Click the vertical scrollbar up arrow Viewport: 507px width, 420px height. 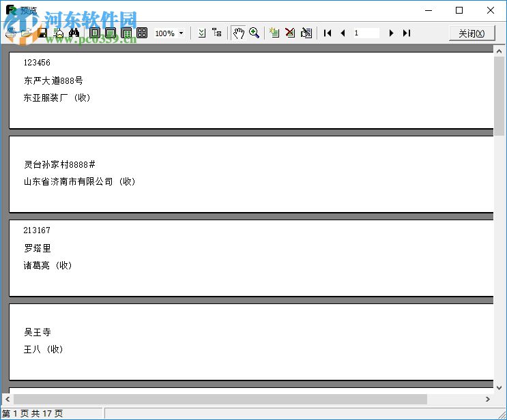click(499, 51)
